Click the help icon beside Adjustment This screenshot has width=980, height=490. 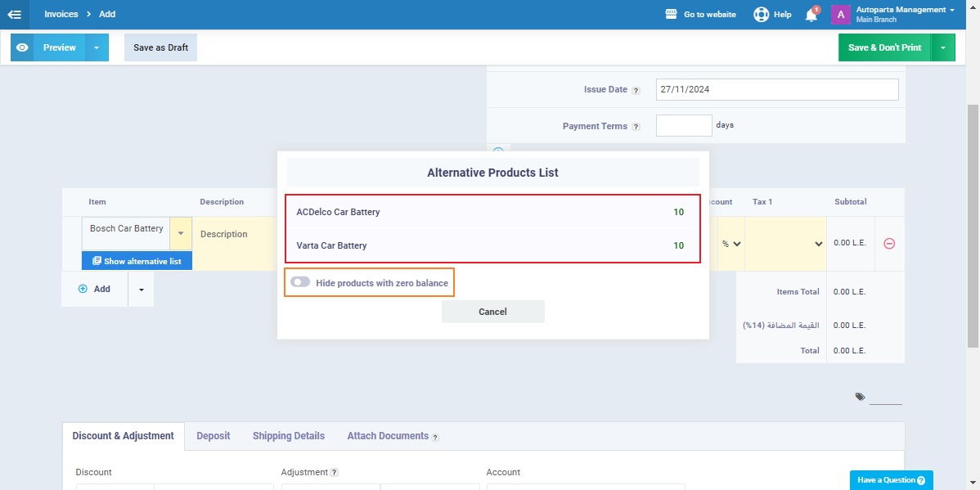tap(335, 473)
